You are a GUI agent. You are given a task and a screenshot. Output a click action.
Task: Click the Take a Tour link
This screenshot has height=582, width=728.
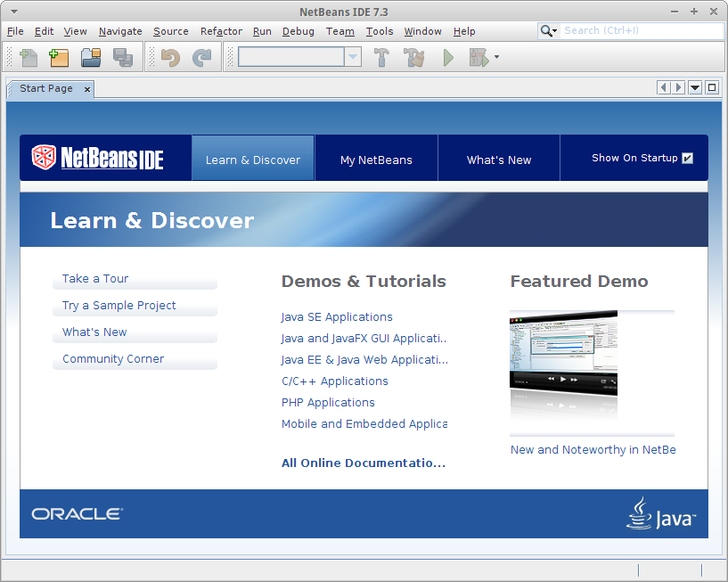pos(95,279)
